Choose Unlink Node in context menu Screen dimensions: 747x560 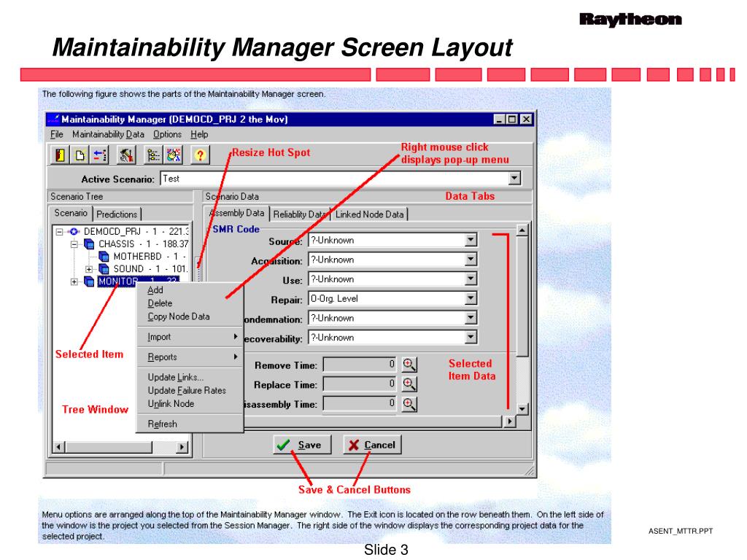click(190, 404)
